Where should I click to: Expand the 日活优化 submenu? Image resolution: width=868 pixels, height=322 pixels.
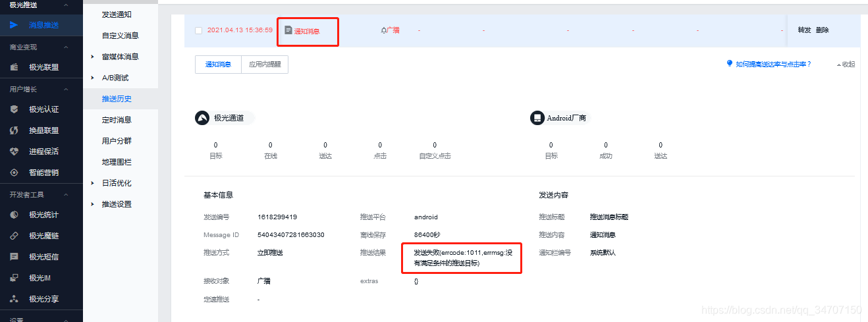[x=93, y=183]
